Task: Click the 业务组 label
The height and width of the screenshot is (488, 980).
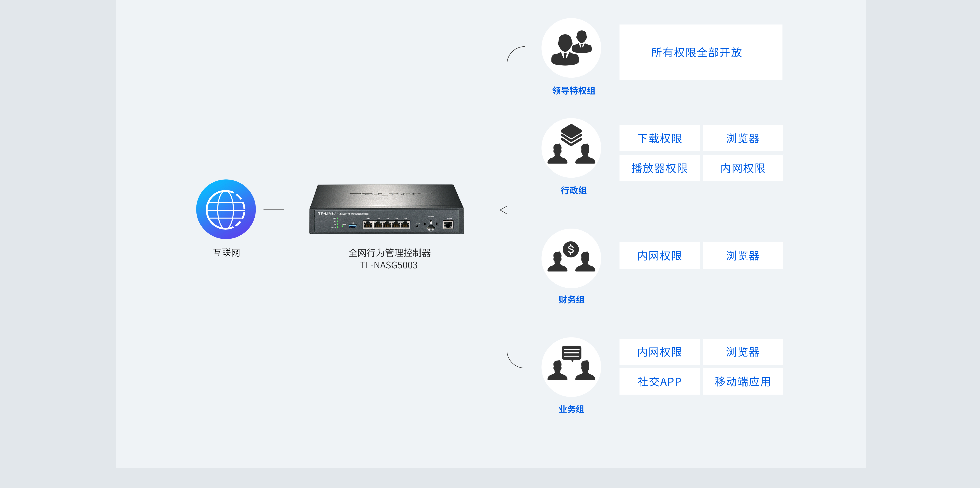Action: [x=571, y=409]
